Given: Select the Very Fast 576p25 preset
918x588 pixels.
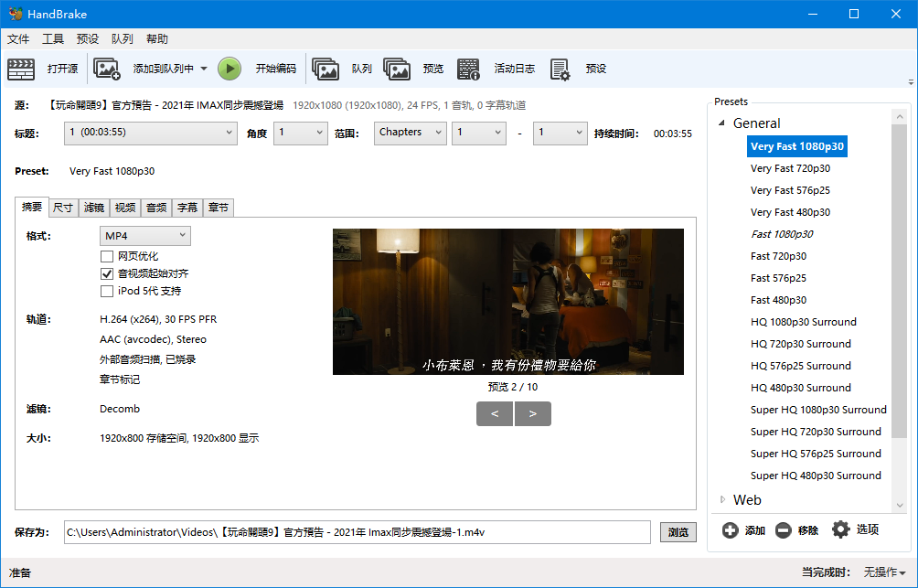Looking at the screenshot, I should click(x=790, y=190).
